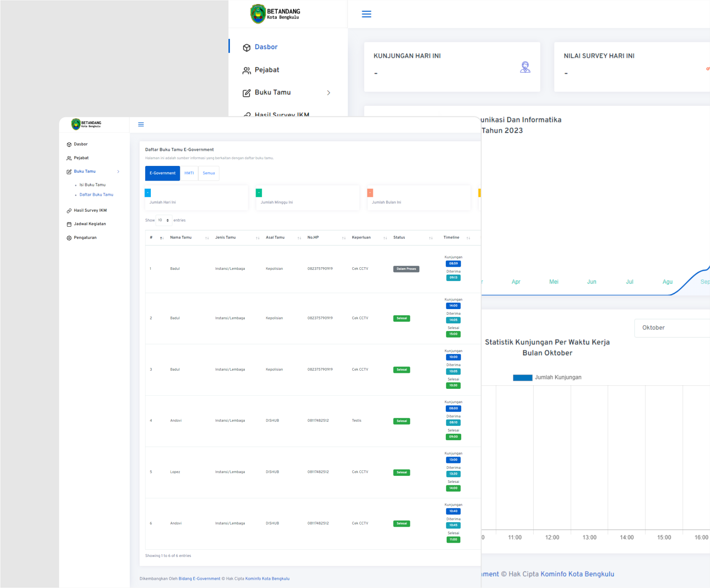This screenshot has height=588, width=710.
Task: Sort by Status column arrows
Action: [x=431, y=238]
